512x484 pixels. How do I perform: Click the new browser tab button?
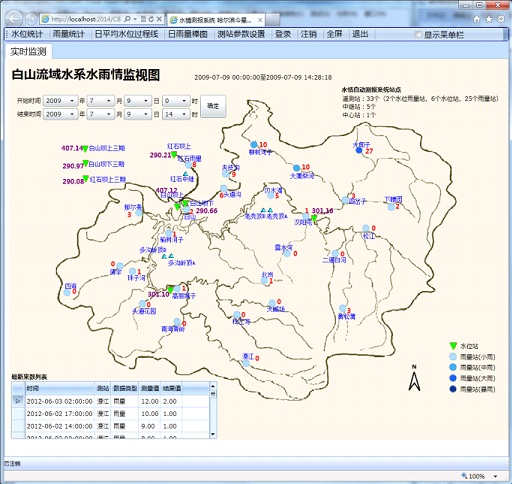point(272,20)
